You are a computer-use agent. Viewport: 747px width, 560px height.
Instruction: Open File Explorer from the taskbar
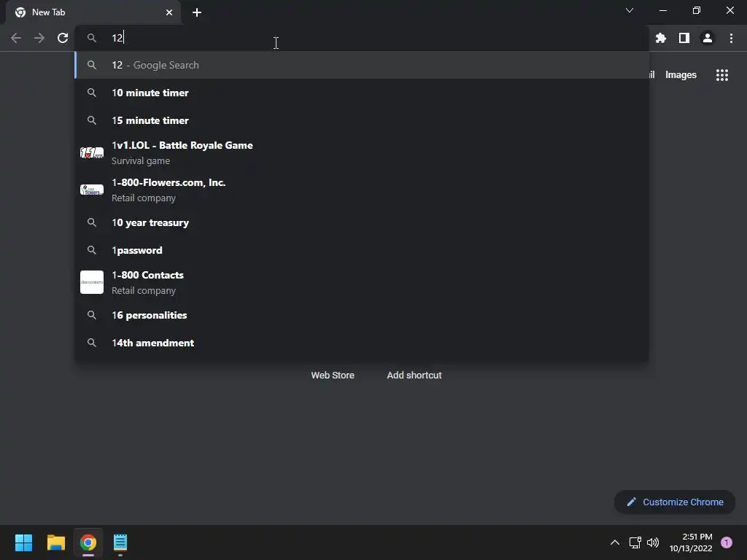pos(55,542)
